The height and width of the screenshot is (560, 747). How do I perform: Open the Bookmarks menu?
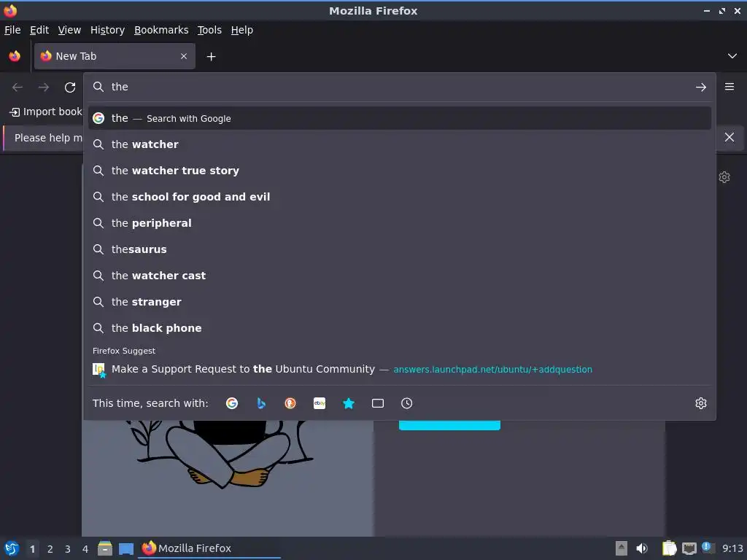pyautogui.click(x=161, y=30)
